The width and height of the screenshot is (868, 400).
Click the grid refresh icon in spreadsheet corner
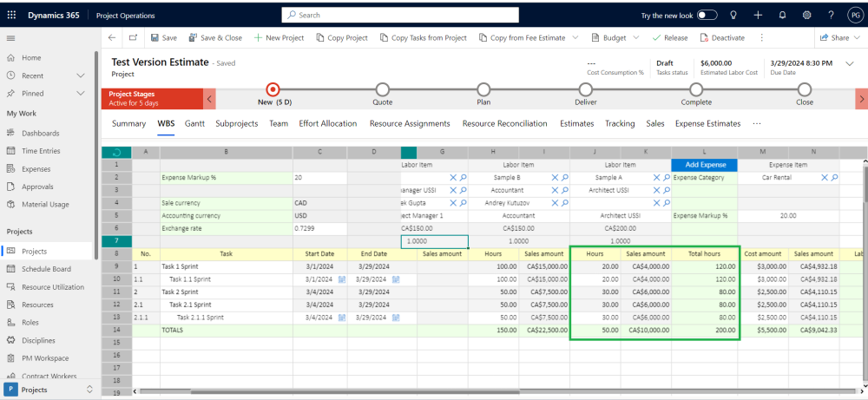pyautogui.click(x=116, y=153)
